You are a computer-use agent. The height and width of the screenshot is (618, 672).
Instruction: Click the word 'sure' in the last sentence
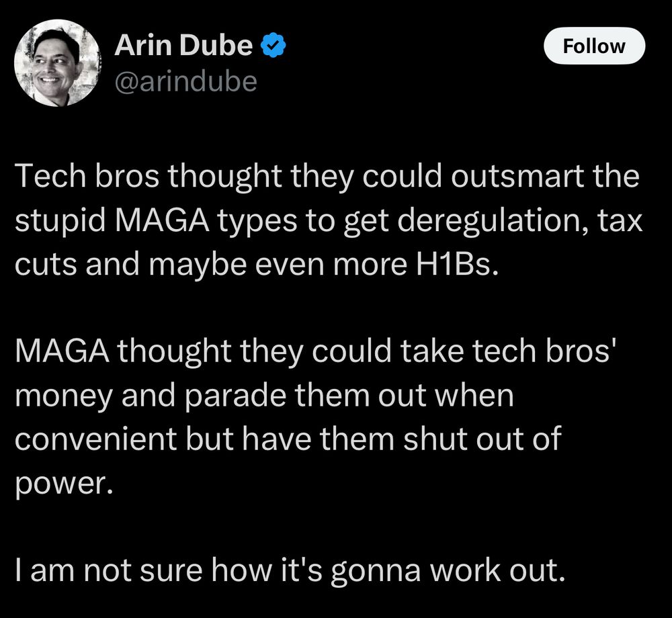[x=171, y=571]
